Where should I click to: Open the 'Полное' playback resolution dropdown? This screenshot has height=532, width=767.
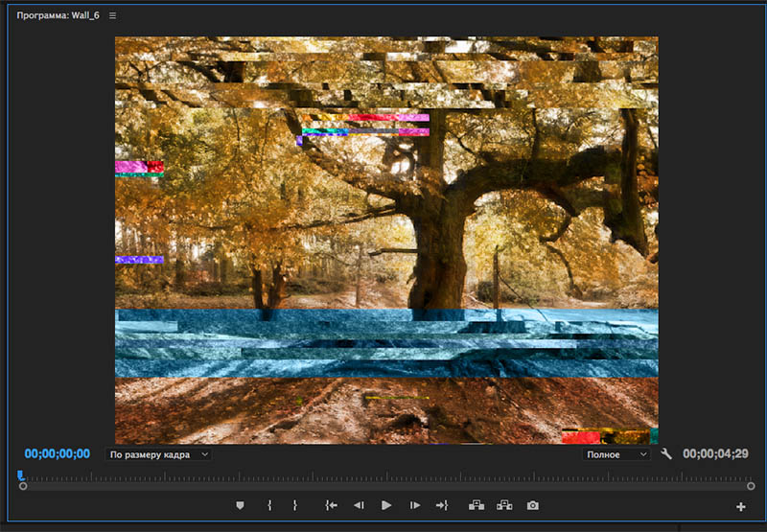click(616, 454)
